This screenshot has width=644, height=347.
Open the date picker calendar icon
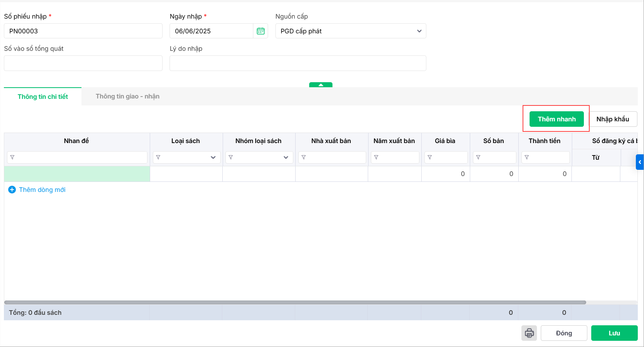click(261, 31)
